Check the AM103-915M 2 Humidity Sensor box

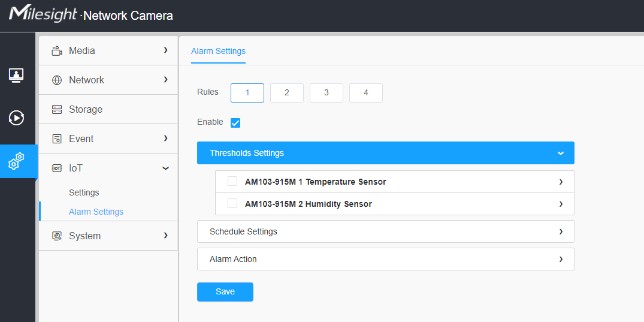pos(232,203)
